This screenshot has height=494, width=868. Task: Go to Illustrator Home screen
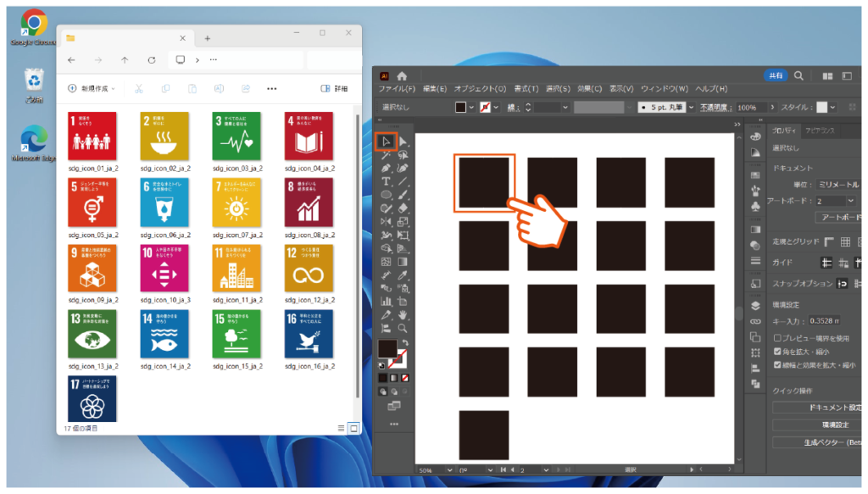[x=402, y=75]
